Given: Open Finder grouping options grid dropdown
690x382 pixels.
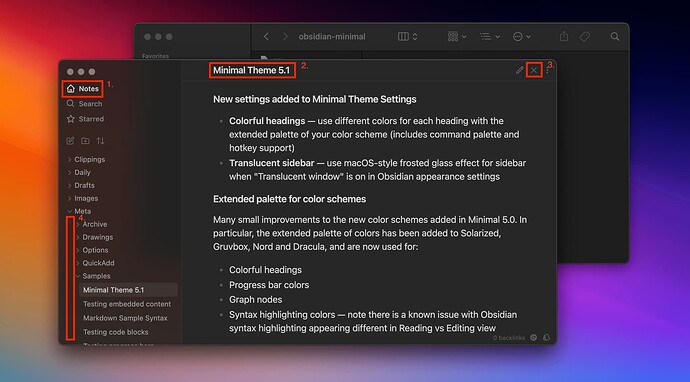Looking at the screenshot, I should coord(457,37).
